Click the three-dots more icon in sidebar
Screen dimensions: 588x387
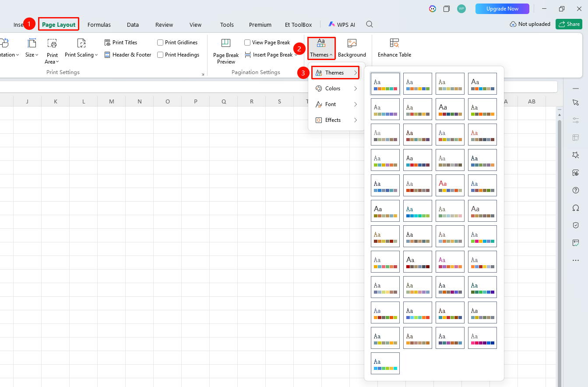pyautogui.click(x=576, y=260)
